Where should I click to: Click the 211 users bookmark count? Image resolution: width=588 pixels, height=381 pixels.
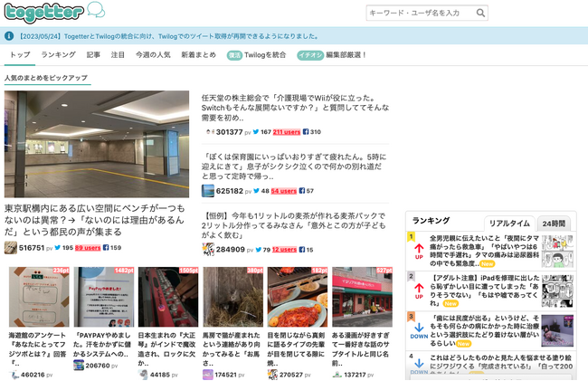286,132
